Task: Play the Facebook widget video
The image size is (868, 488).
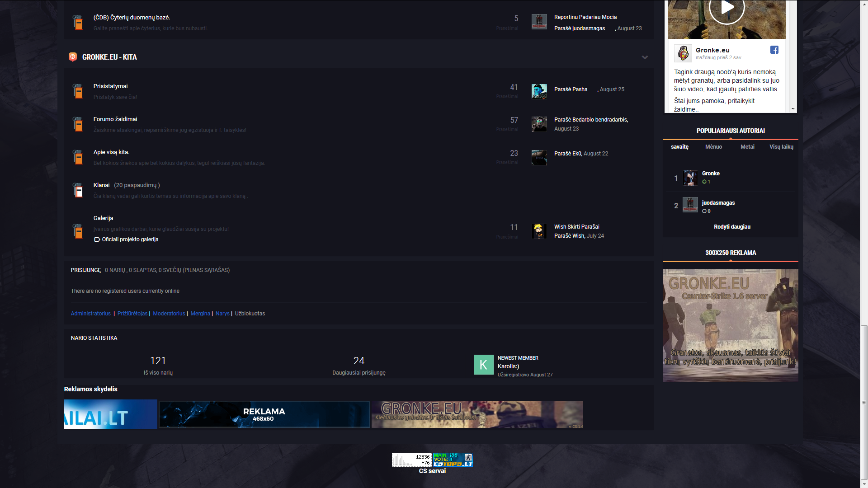Action: pyautogui.click(x=727, y=8)
